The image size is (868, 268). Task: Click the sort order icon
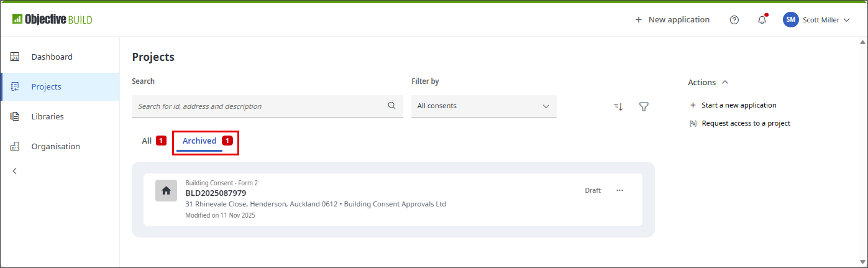point(618,106)
